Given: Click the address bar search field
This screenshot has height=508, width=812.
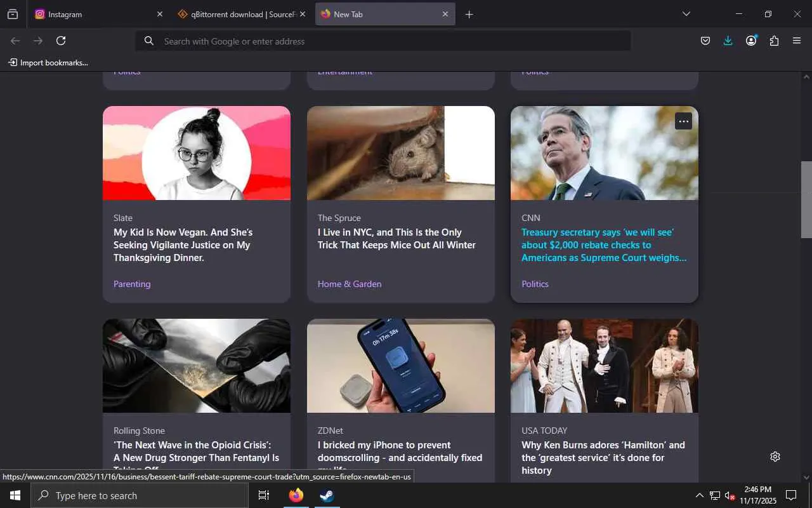Looking at the screenshot, I should point(383,41).
